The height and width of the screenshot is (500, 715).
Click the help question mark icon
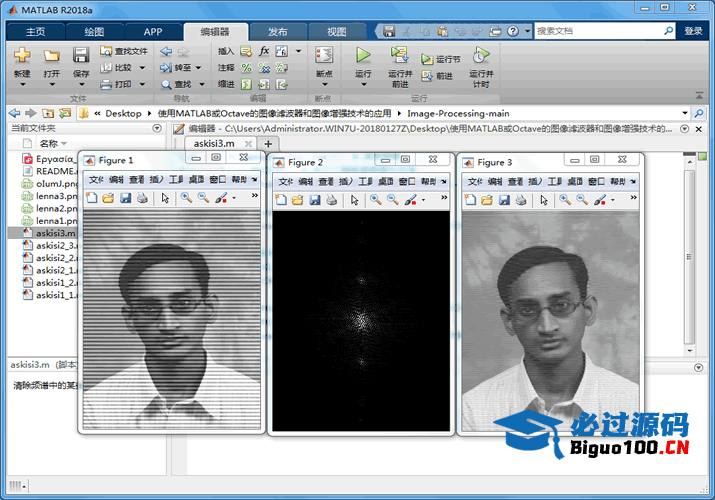coord(513,31)
